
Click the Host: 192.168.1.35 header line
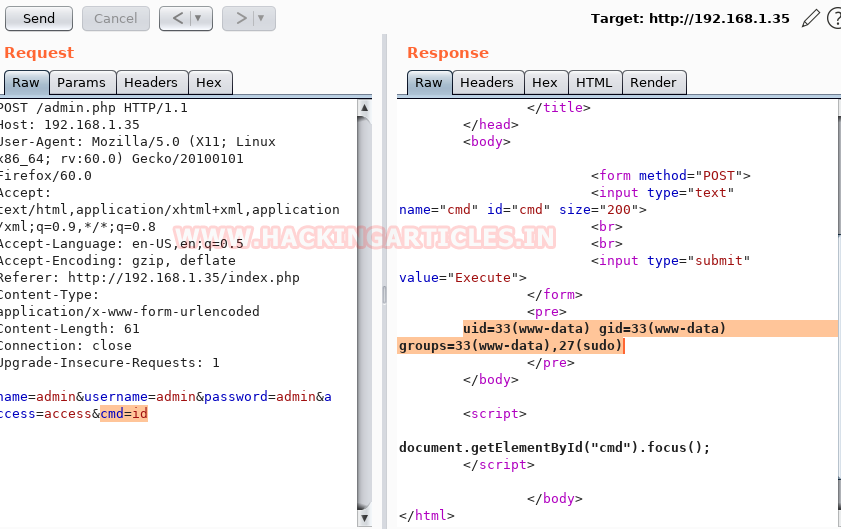click(x=70, y=125)
